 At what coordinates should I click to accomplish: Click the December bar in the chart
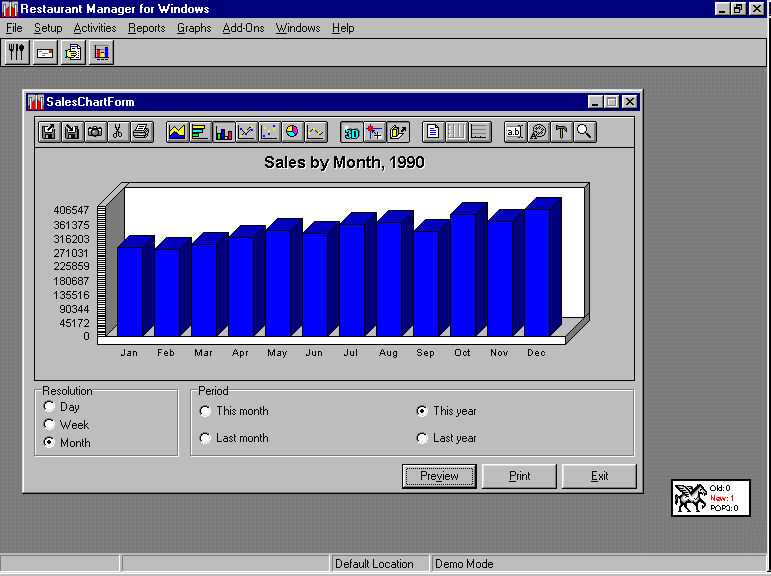point(537,272)
